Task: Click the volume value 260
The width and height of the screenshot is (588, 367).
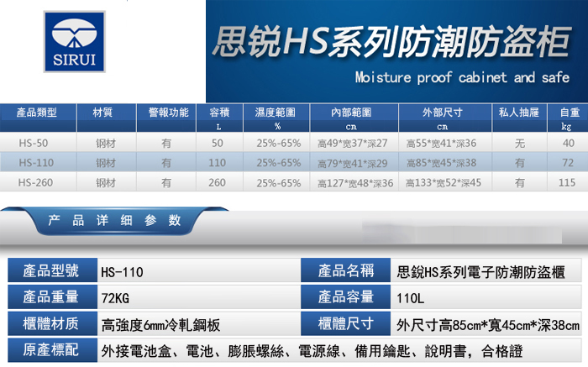Action: 217,182
